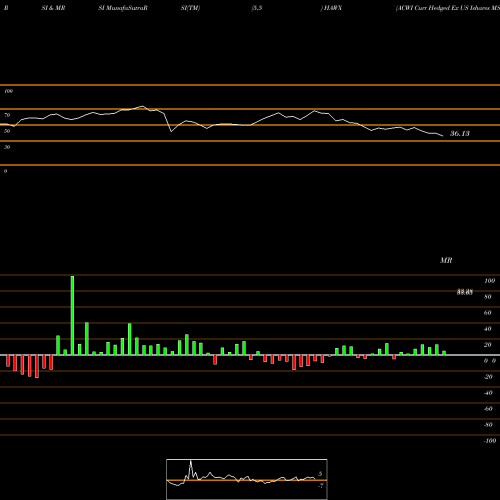Click the blurred value label beside MR 80
Viewport: 500px width, 500px height.
point(465,292)
